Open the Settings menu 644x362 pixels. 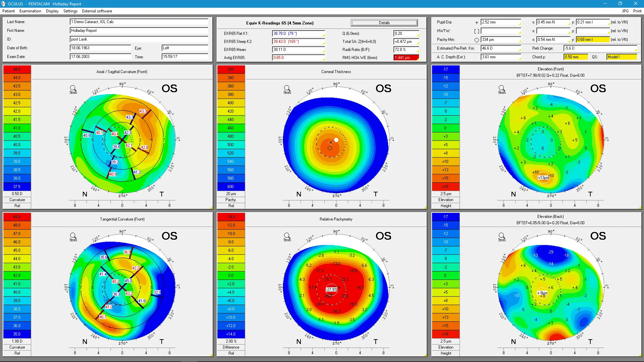[x=70, y=11]
